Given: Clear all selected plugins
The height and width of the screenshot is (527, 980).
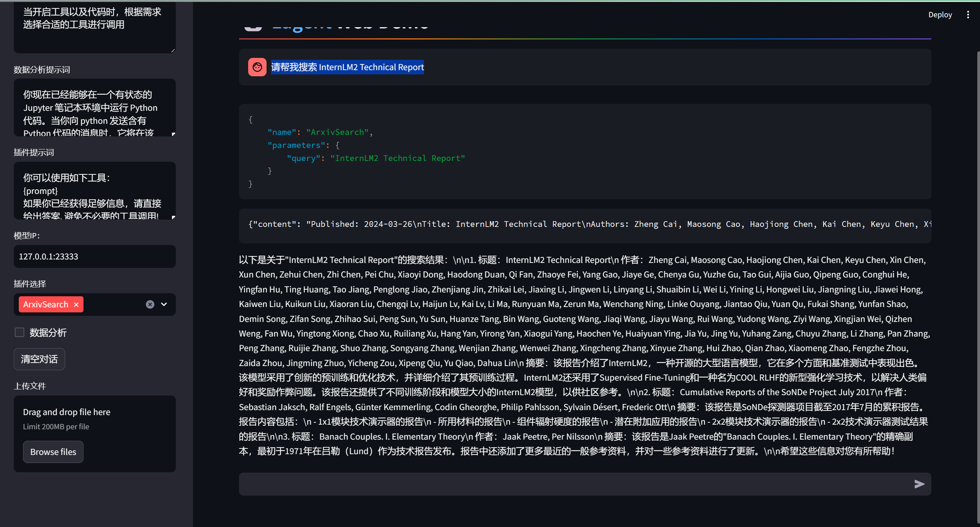Looking at the screenshot, I should coord(150,304).
